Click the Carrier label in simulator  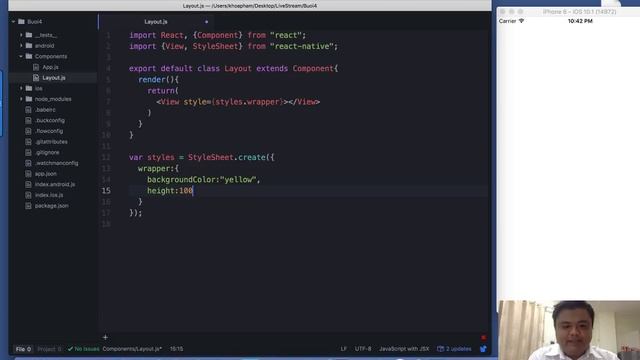507,21
